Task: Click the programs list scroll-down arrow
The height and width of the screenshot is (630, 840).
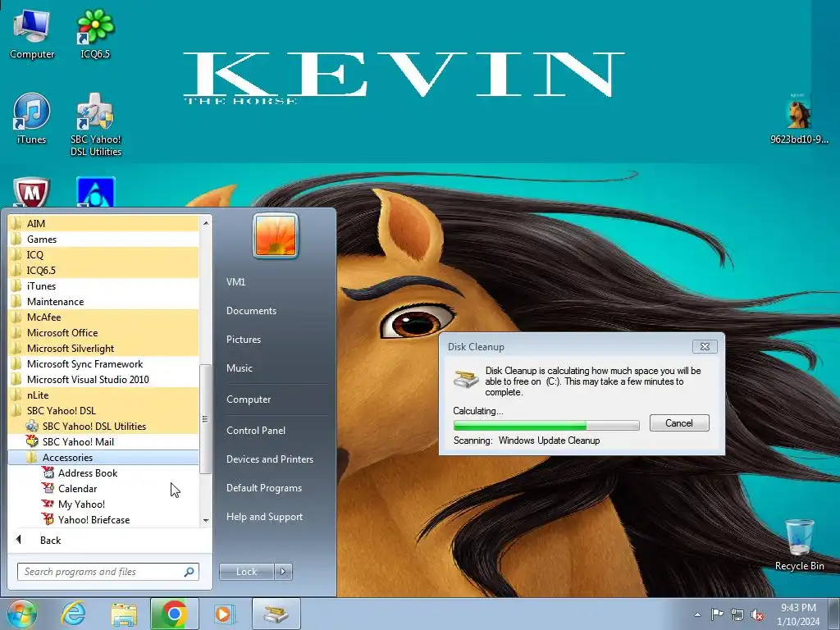Action: (206, 520)
